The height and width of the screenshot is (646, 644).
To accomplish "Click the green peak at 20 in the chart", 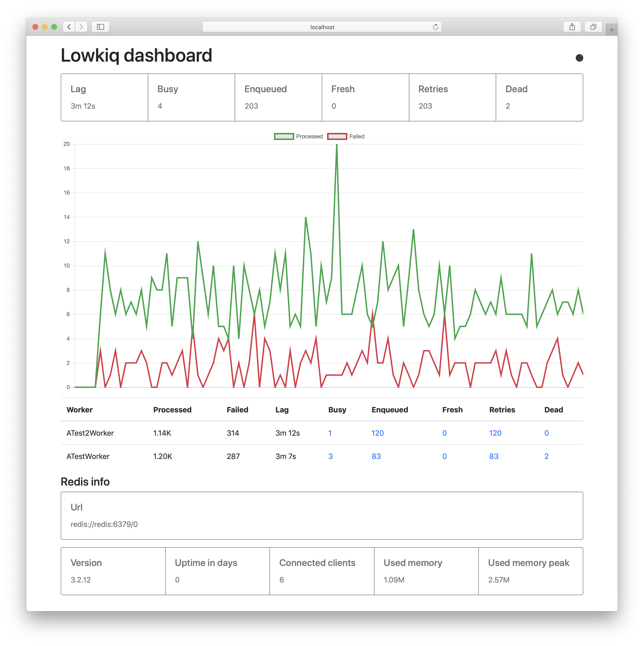I will click(x=337, y=145).
